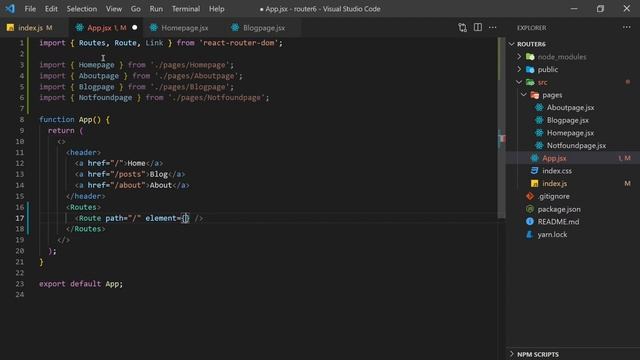Image resolution: width=640 pixels, height=360 pixels.
Task: Click the public folder icon
Action: 530,69
